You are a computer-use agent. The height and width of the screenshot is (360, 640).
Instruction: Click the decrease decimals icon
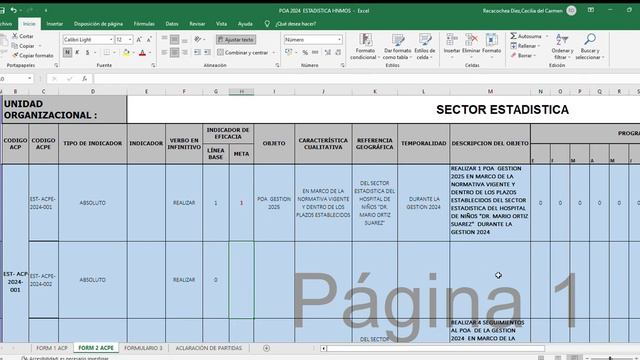[x=338, y=52]
